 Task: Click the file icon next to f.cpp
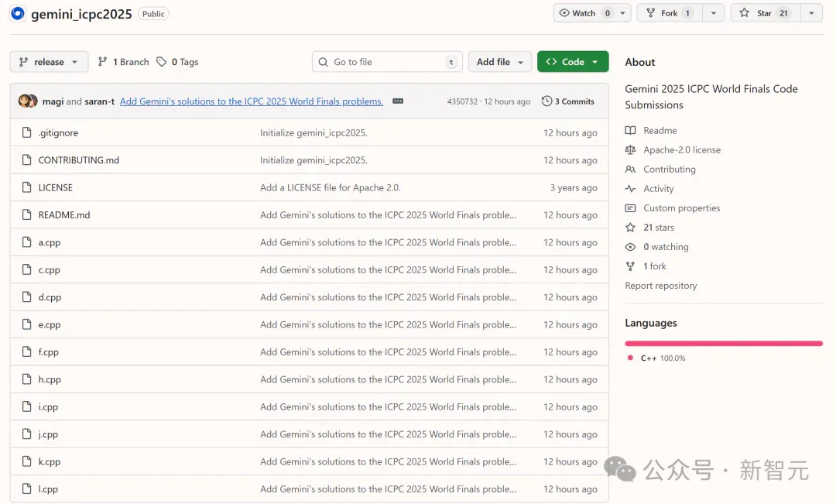(x=26, y=351)
